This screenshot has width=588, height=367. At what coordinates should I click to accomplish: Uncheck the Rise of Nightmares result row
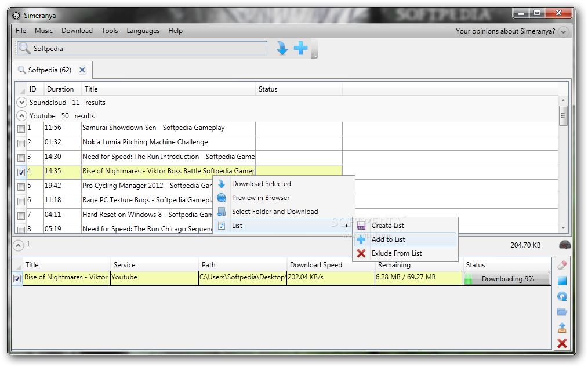[x=21, y=172]
